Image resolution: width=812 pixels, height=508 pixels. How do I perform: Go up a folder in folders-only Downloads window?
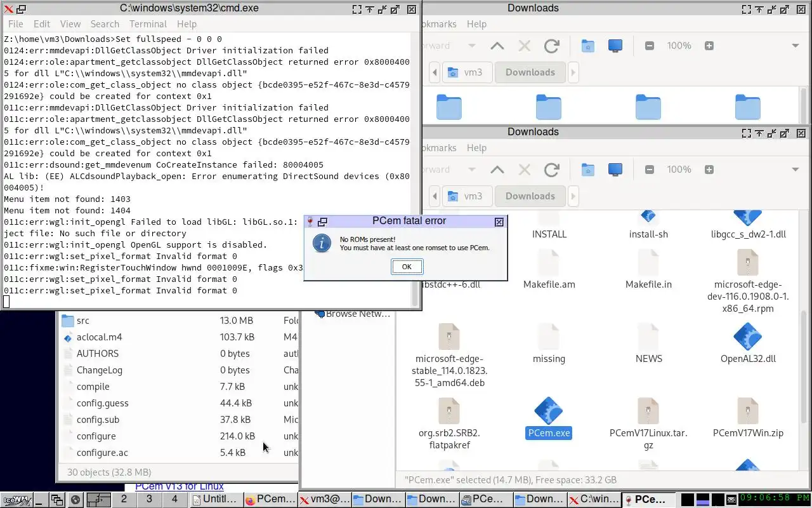click(497, 46)
